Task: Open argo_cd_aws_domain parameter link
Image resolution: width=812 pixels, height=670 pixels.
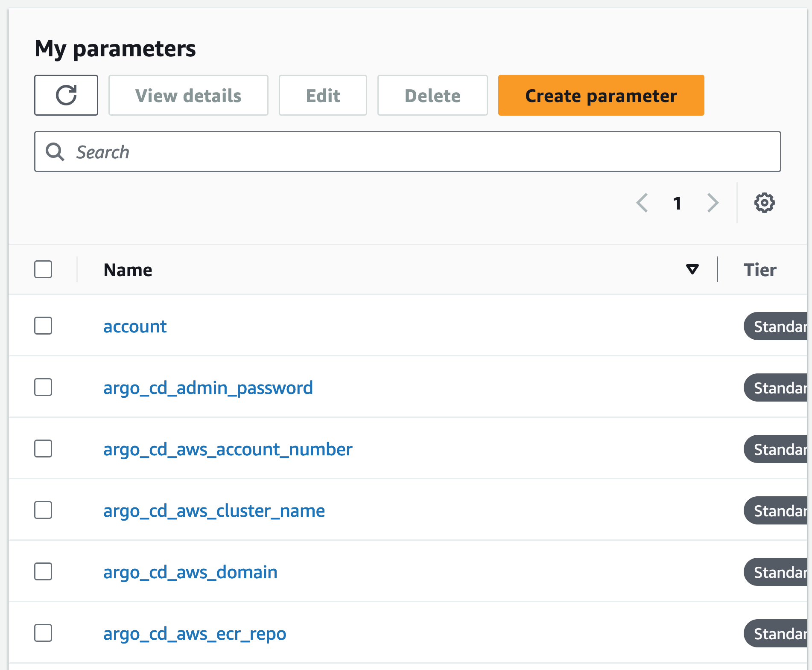Action: (190, 573)
